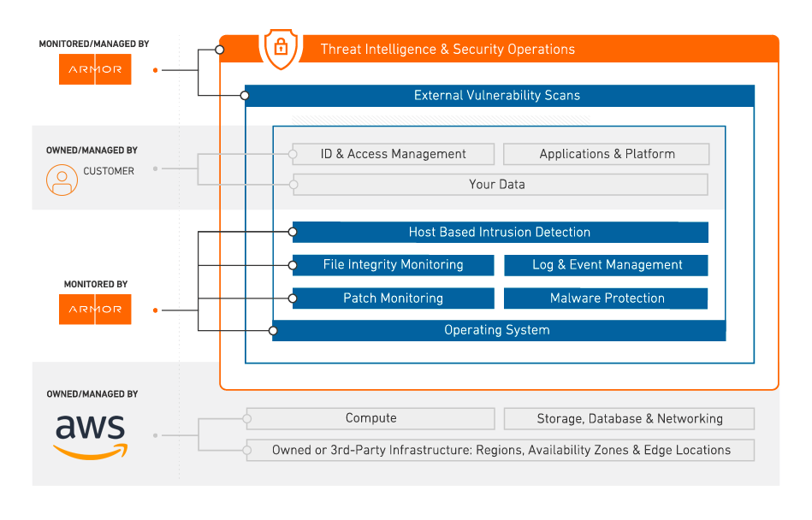
Task: Click the connector node on Your Data
Action: (293, 185)
